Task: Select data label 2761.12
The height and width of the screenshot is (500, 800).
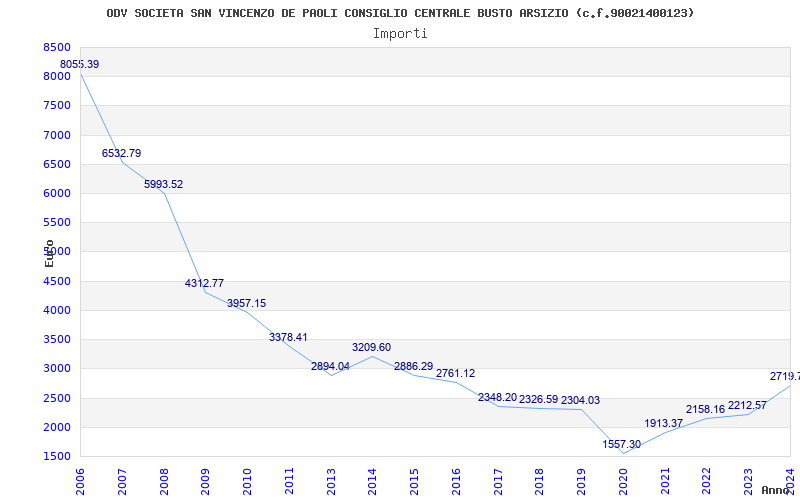Action: tap(455, 373)
